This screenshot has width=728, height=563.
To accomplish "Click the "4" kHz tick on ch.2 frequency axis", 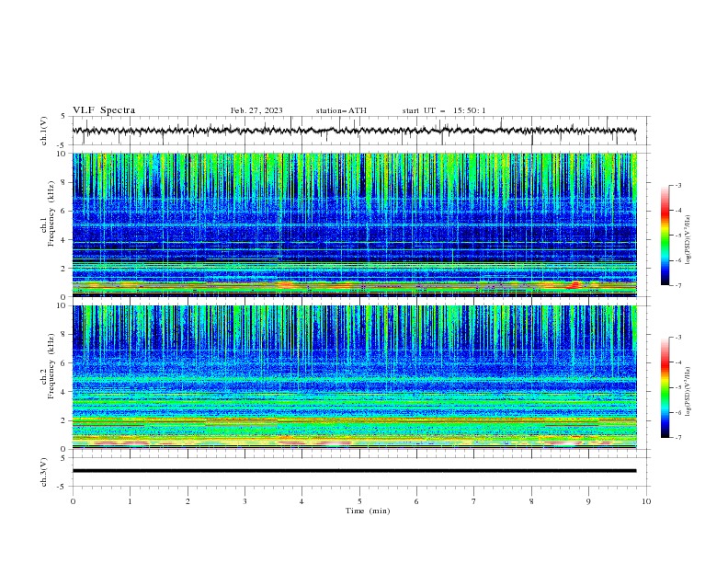I will coord(63,392).
